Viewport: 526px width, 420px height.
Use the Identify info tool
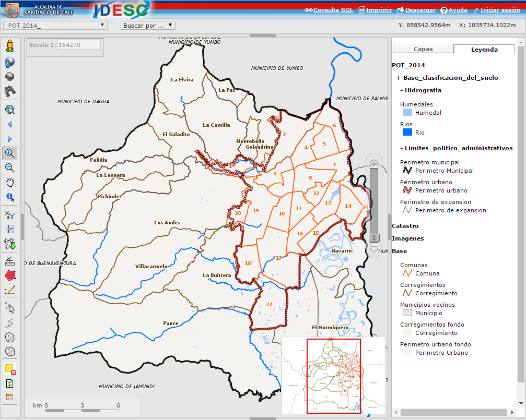(9, 197)
